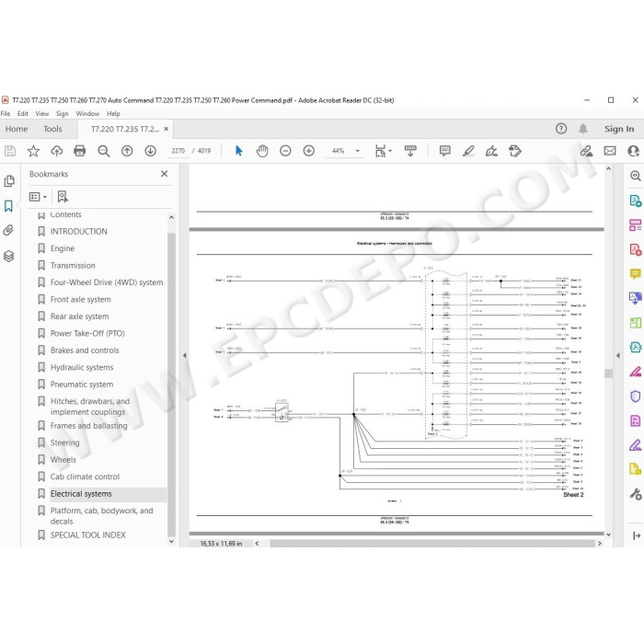Open the fit page options icon
The height and width of the screenshot is (644, 644).
click(381, 151)
